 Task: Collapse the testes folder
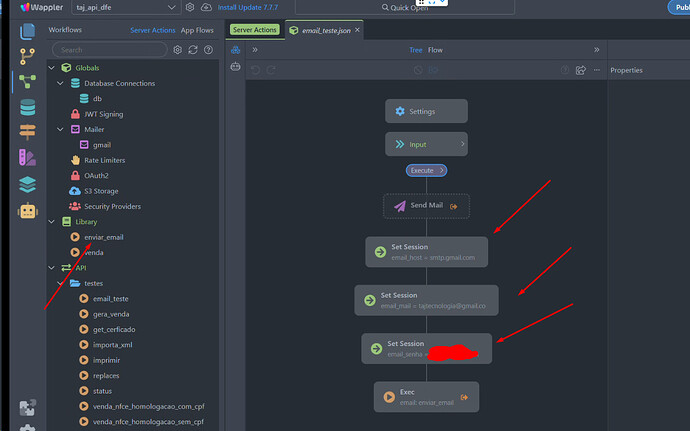[61, 283]
